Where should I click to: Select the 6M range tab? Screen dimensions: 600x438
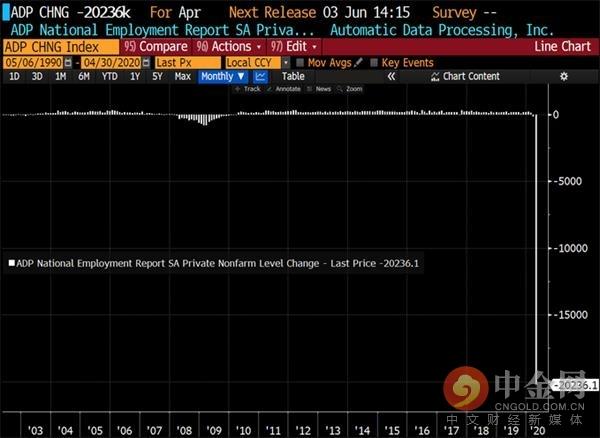pyautogui.click(x=84, y=77)
